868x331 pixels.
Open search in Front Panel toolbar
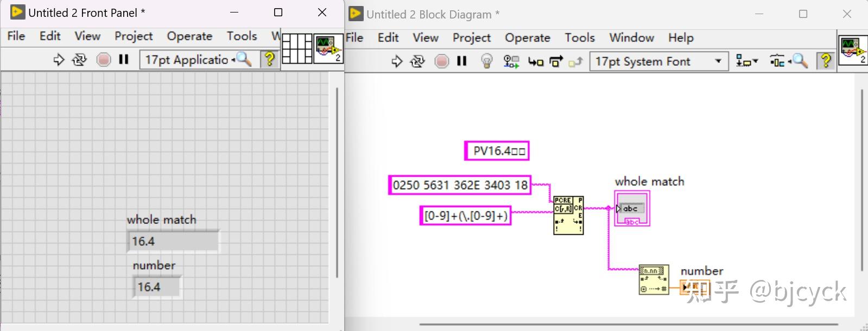[x=243, y=59]
